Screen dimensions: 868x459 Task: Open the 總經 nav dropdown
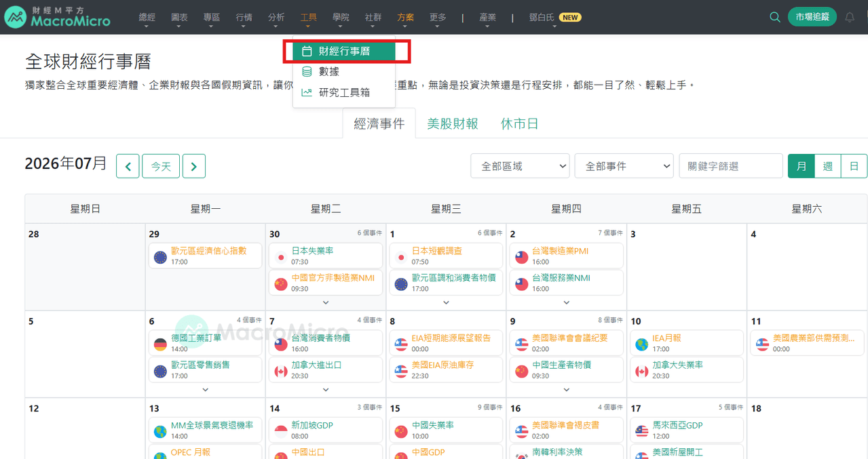147,18
